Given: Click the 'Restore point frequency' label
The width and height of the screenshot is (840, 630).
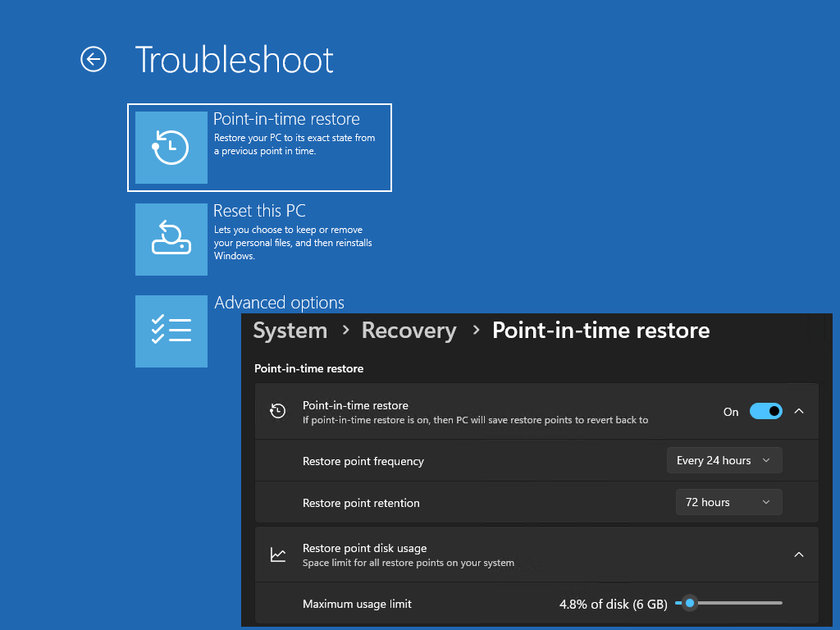Looking at the screenshot, I should [363, 461].
